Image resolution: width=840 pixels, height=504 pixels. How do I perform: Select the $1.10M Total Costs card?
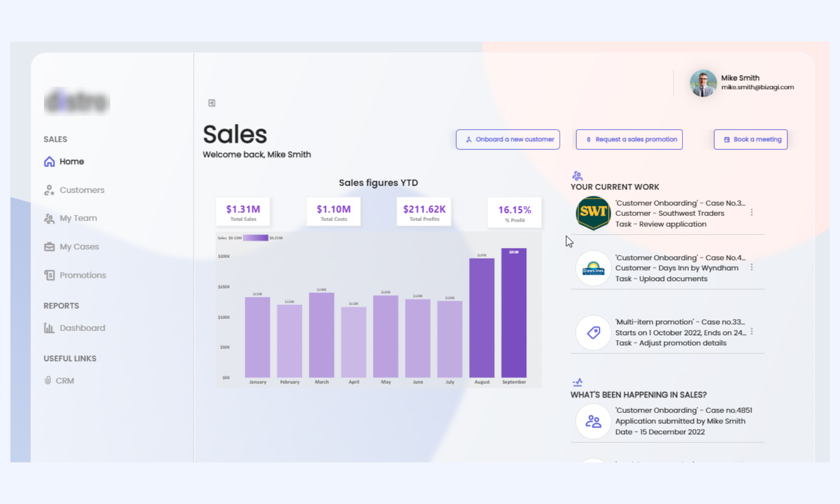333,212
